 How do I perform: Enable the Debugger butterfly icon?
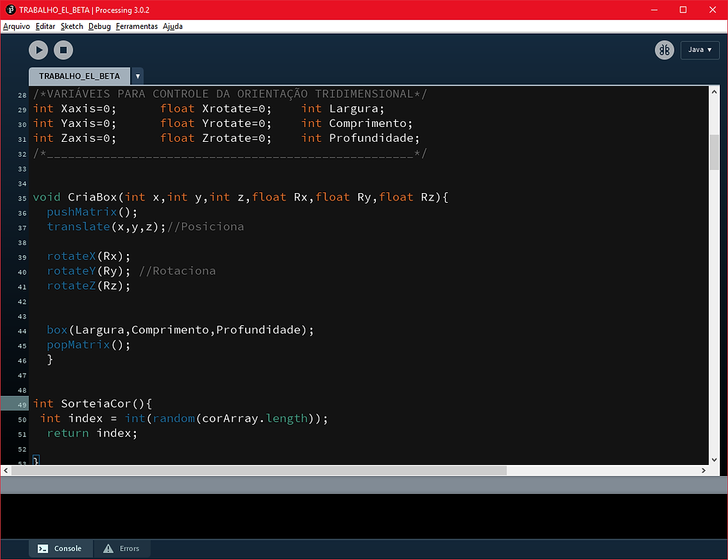coord(664,51)
